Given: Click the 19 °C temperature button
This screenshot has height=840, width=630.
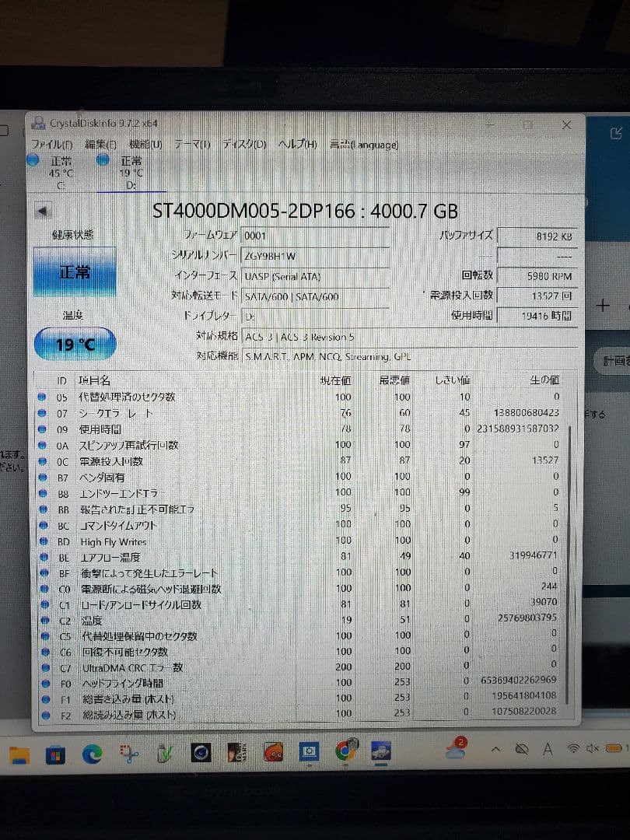Looking at the screenshot, I should click(x=75, y=344).
